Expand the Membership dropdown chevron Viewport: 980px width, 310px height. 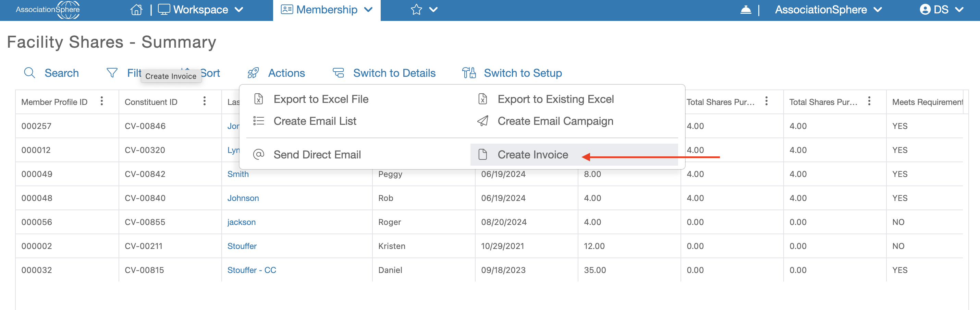(368, 10)
